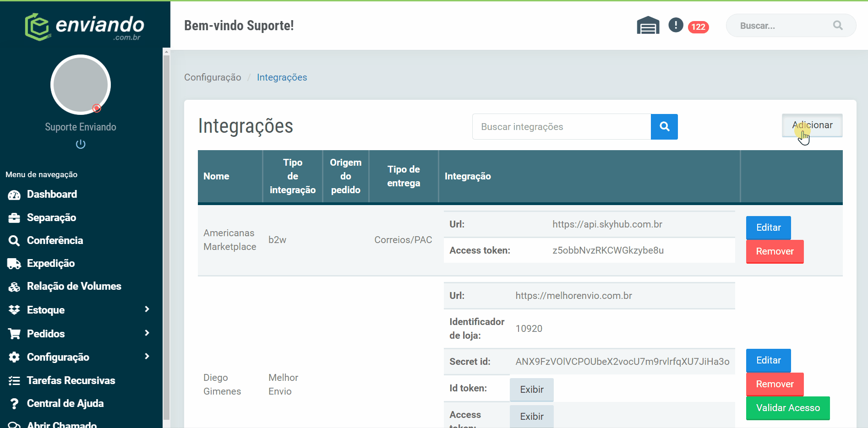Click the Central de Ajuda question icon
This screenshot has width=868, height=428.
tap(14, 404)
